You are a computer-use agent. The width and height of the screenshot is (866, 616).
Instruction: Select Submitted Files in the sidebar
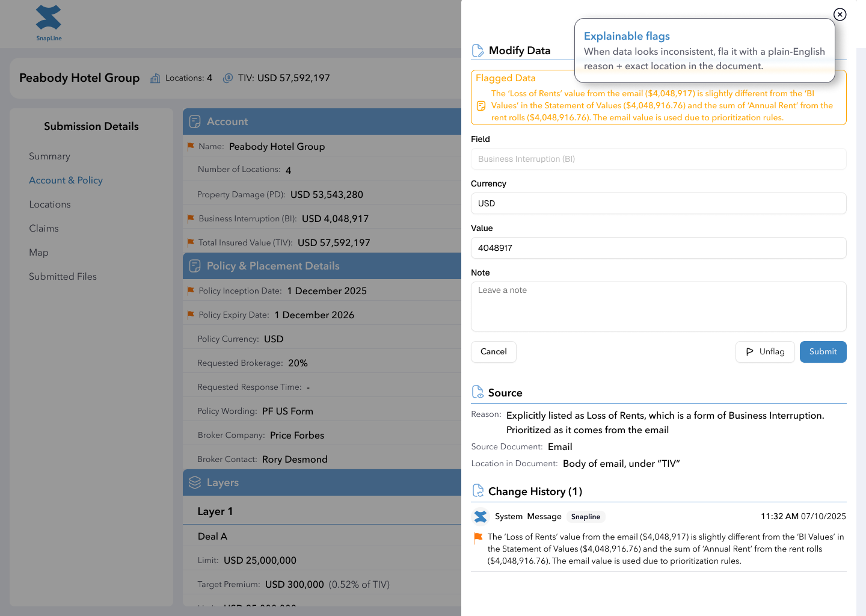[x=63, y=276]
